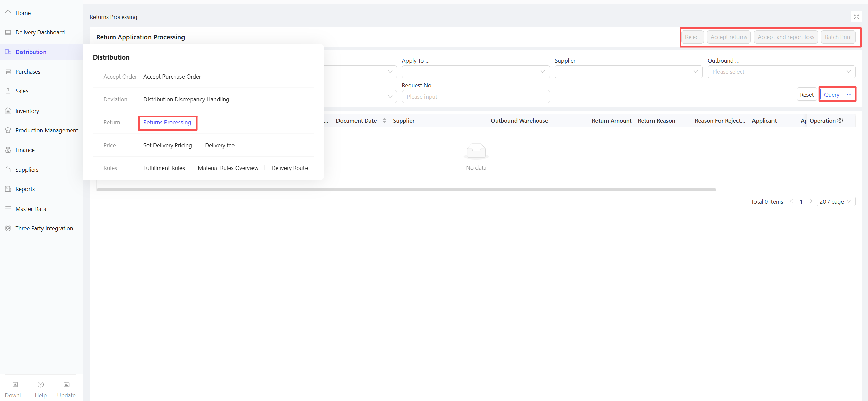Open the Outbound warehouse select dropdown
This screenshot has width=868, height=401.
[781, 72]
